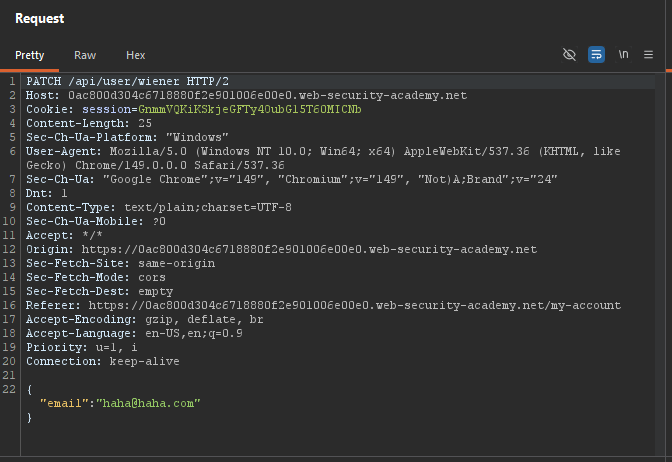Click the "haha@haha.com" JSON value
The height and width of the screenshot is (462, 672).
point(148,404)
